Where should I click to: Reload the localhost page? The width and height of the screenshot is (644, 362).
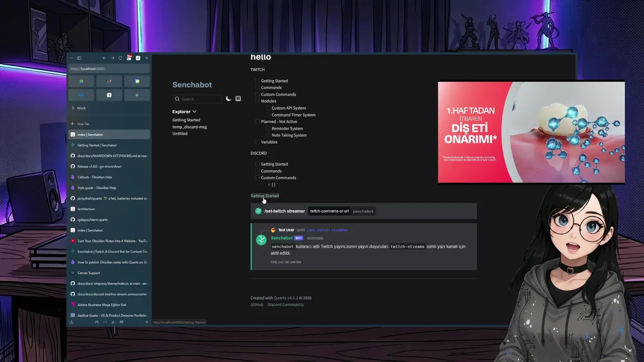(120, 58)
